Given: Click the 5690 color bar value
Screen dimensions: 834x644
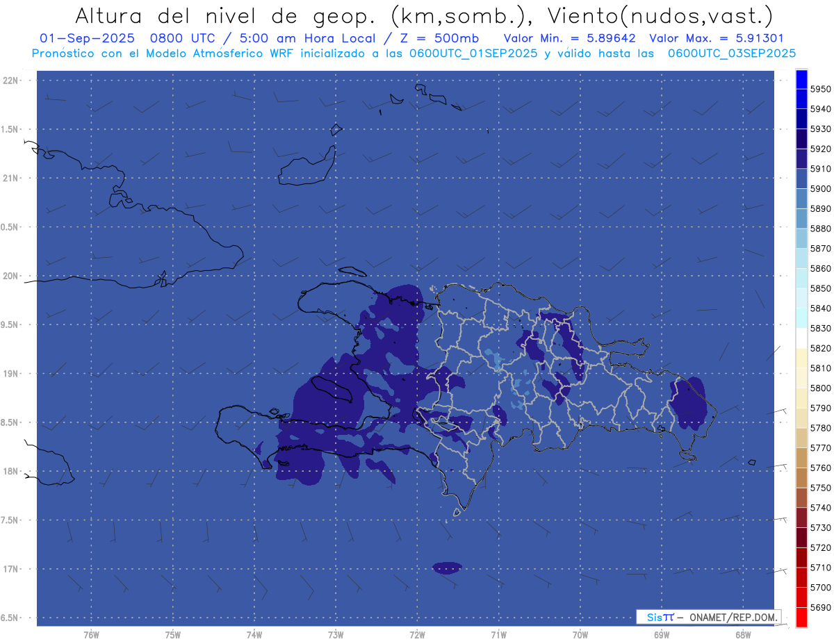Looking at the screenshot, I should pos(820,607).
